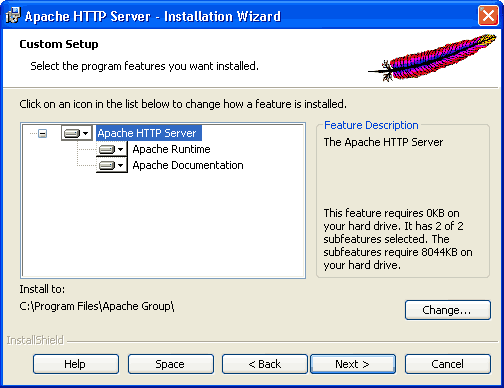This screenshot has width=504, height=388.
Task: Close the Installation Wizard window
Action: tap(488, 15)
